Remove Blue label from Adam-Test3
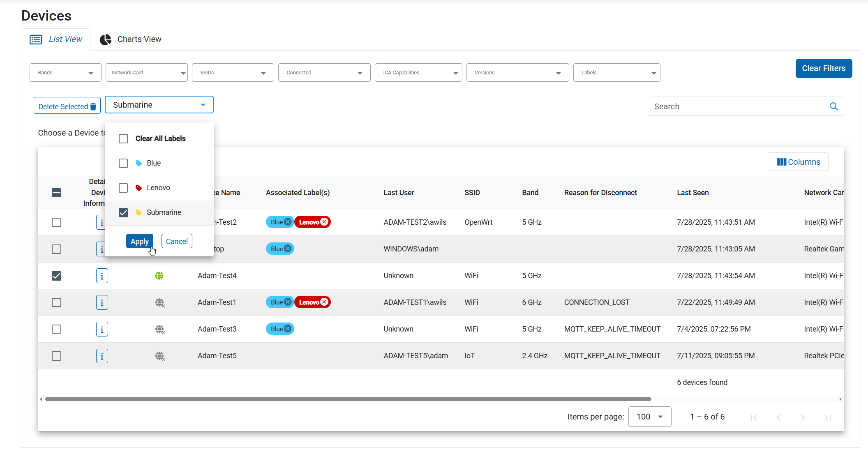 click(288, 329)
